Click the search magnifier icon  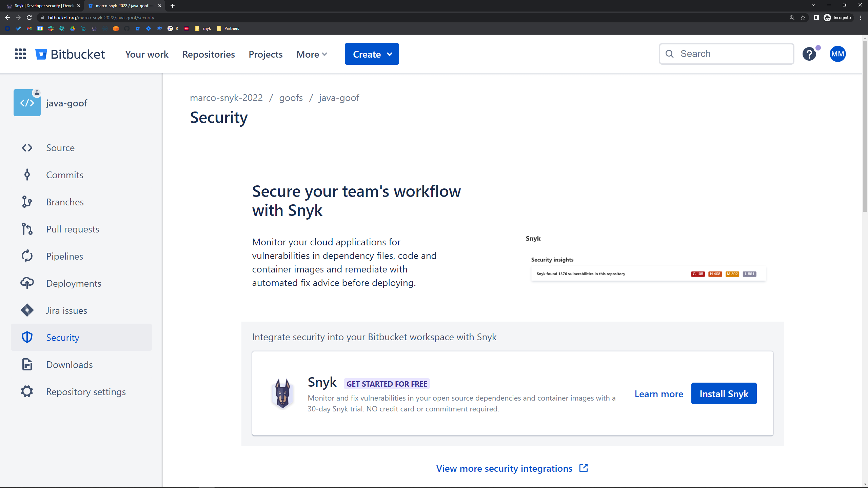coord(669,54)
